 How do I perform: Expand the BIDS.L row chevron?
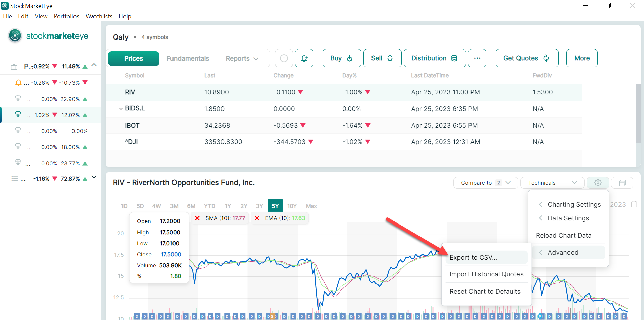pyautogui.click(x=121, y=109)
